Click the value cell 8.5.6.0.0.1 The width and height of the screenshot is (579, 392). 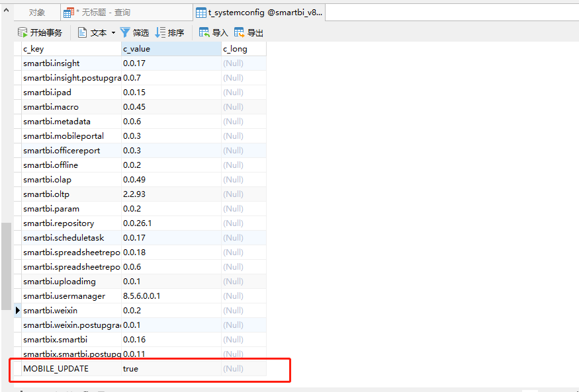click(x=171, y=296)
